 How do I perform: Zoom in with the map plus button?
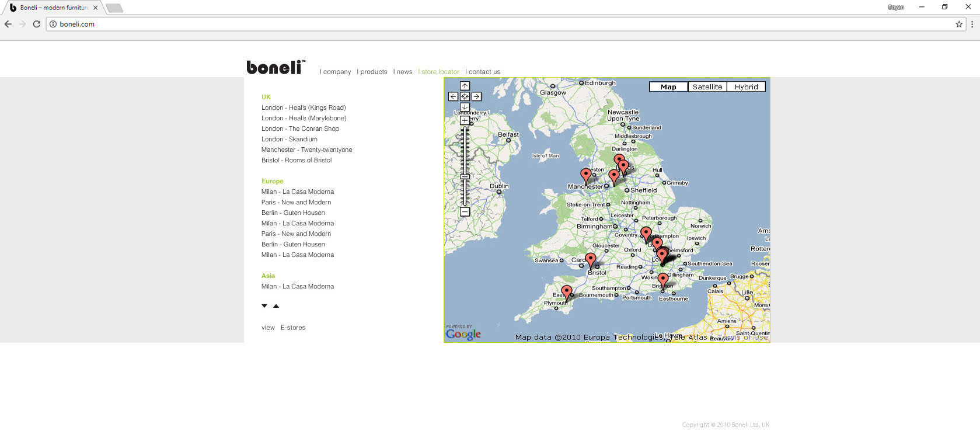coord(465,120)
